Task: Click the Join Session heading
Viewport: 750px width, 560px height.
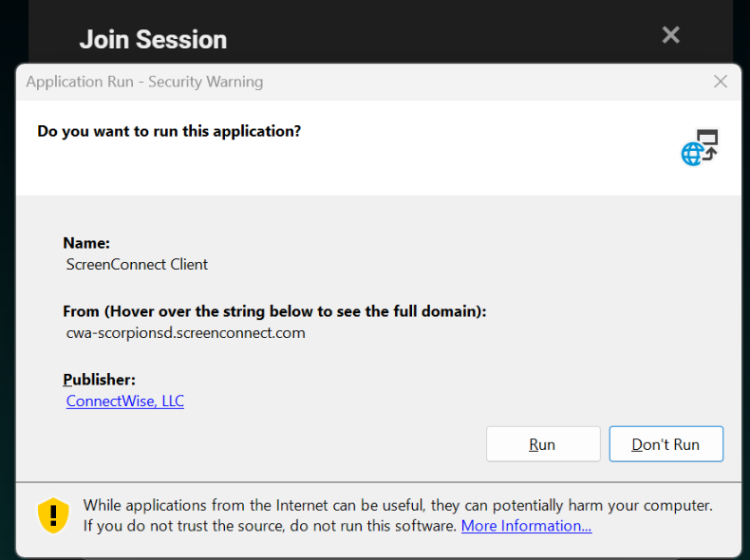Action: tap(153, 40)
